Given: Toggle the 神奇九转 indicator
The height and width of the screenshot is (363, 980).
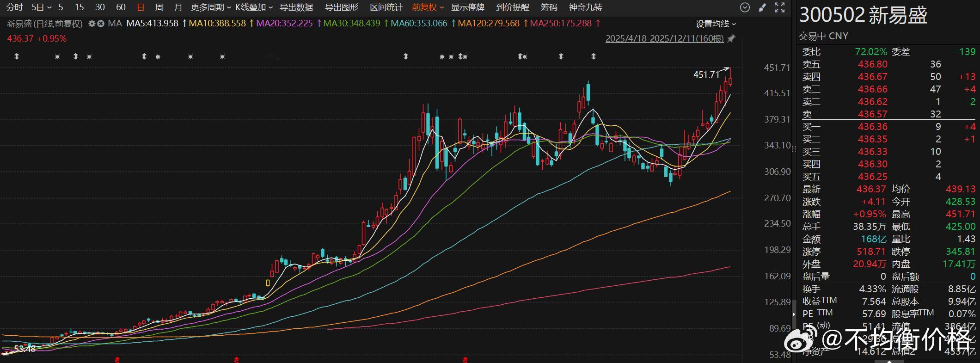Looking at the screenshot, I should tap(586, 7).
